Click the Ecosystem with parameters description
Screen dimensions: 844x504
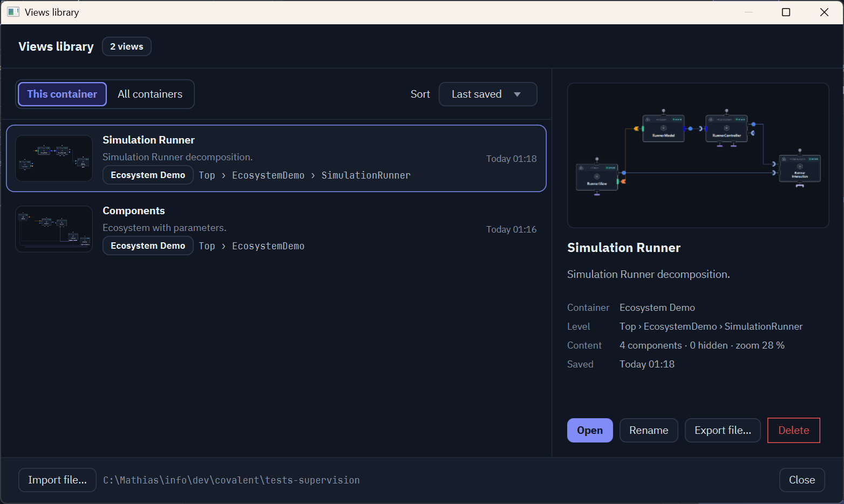click(x=165, y=228)
